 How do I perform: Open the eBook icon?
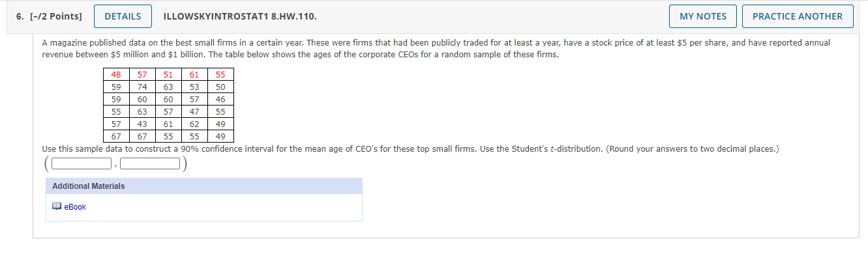point(57,207)
